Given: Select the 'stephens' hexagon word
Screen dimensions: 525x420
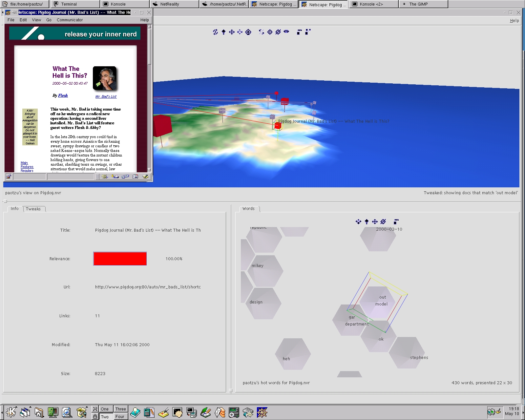Looking at the screenshot, I should 408,352.
